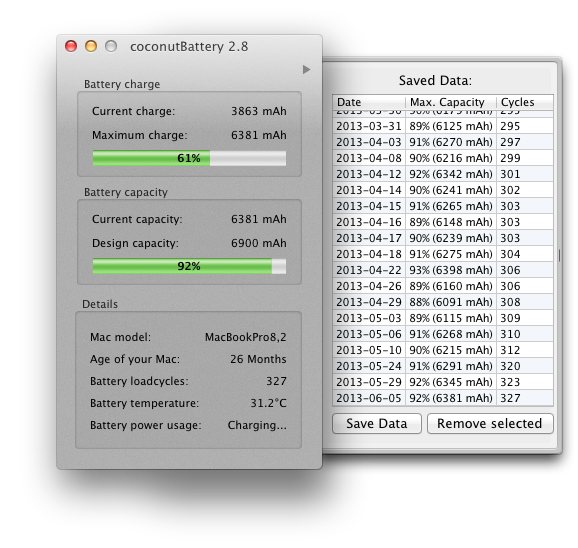Click the 31.2°C battery temperature value
578x548 pixels.
tap(268, 403)
